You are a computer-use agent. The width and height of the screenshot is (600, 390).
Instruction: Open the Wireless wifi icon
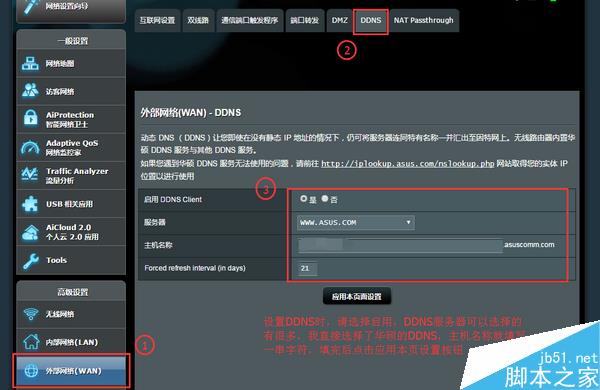[31, 314]
